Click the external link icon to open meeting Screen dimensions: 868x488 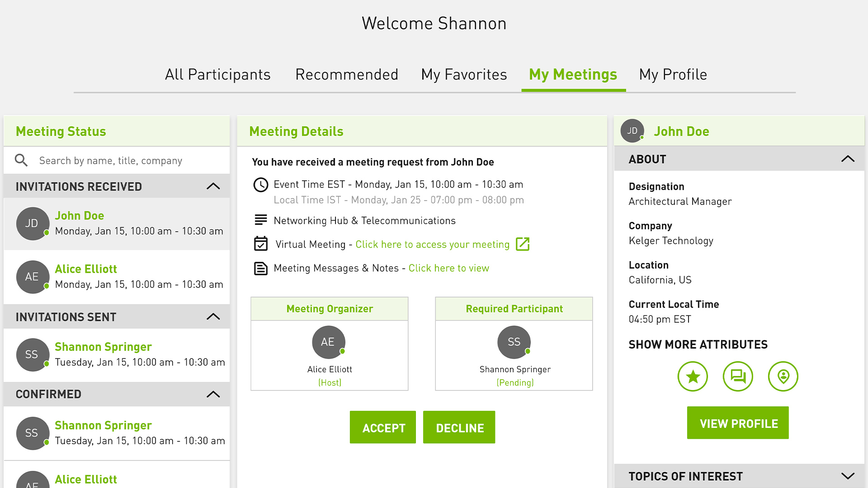(x=523, y=244)
